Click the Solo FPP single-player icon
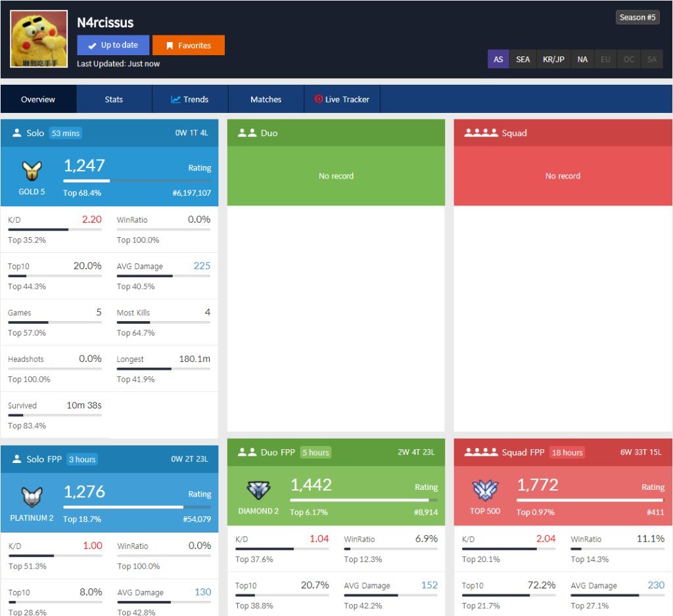This screenshot has width=673, height=616. pos(17,459)
